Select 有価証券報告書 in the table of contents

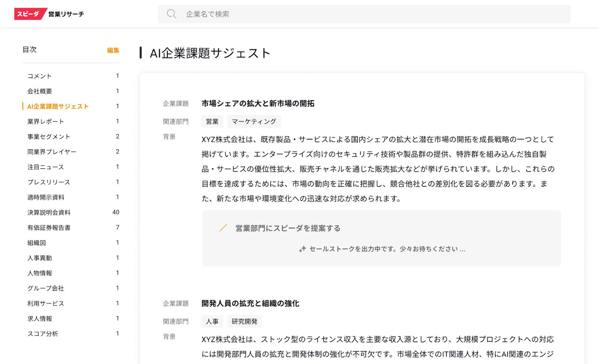pyautogui.click(x=49, y=227)
